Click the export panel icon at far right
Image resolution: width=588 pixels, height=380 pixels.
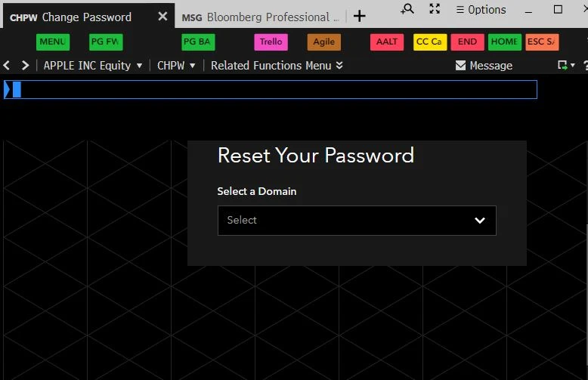click(563, 66)
